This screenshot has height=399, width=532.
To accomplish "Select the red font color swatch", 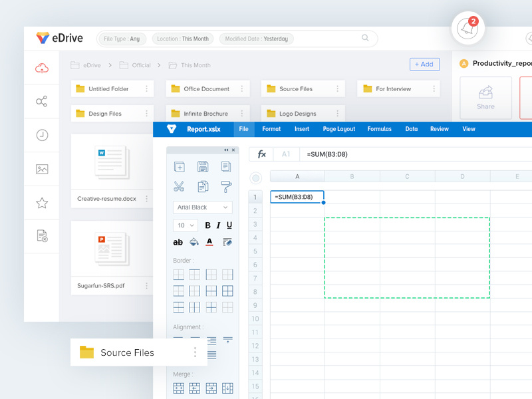I will tap(209, 242).
